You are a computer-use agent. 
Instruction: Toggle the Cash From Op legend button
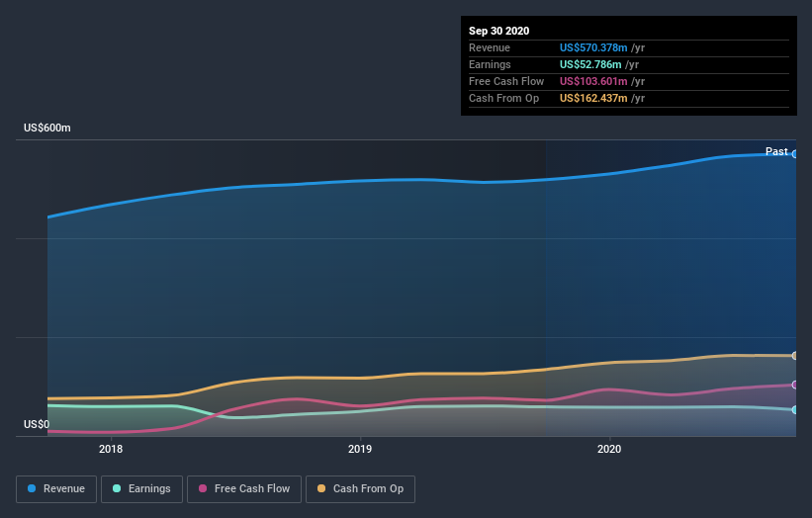click(360, 489)
